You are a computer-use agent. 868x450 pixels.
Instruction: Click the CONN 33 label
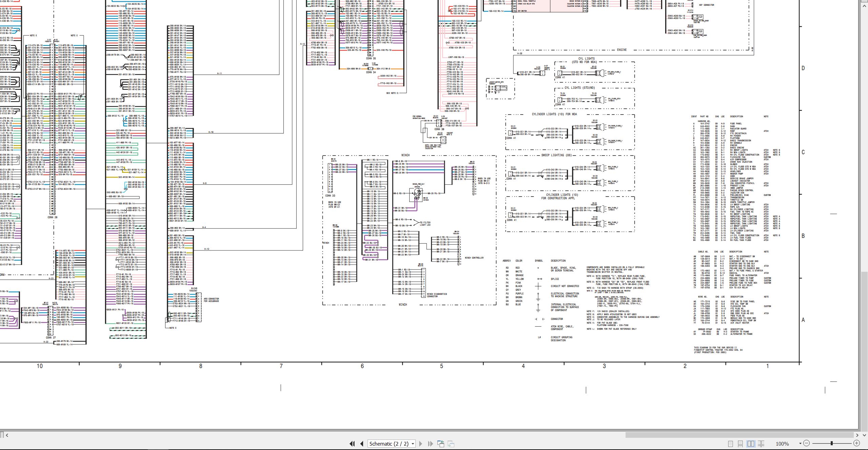[330, 196]
